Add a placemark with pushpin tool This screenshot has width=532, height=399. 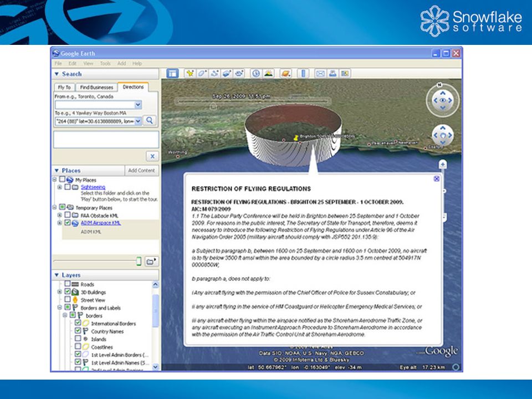coord(190,73)
